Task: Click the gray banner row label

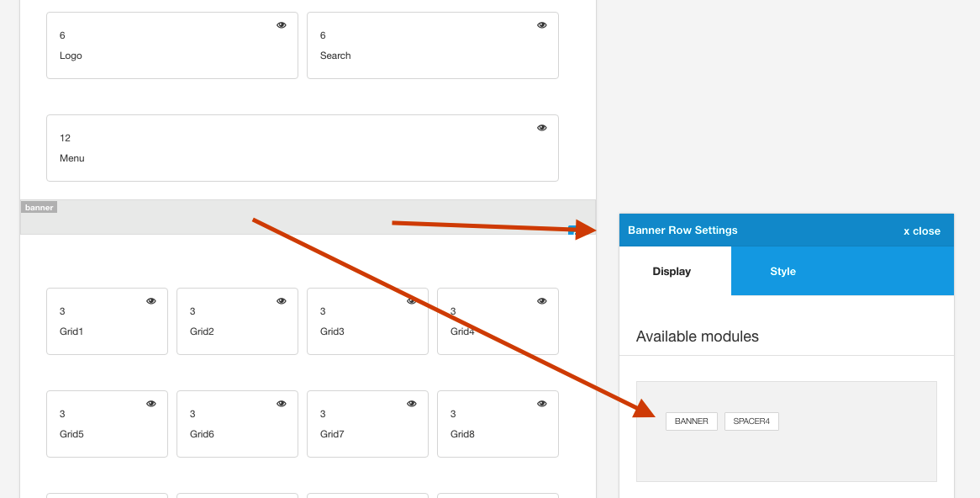Action: point(39,207)
